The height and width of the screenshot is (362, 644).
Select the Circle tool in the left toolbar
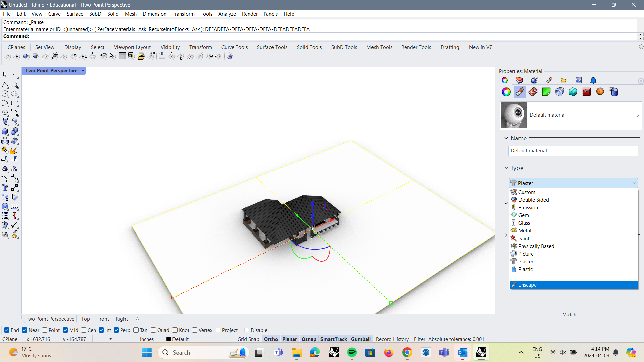(x=5, y=94)
